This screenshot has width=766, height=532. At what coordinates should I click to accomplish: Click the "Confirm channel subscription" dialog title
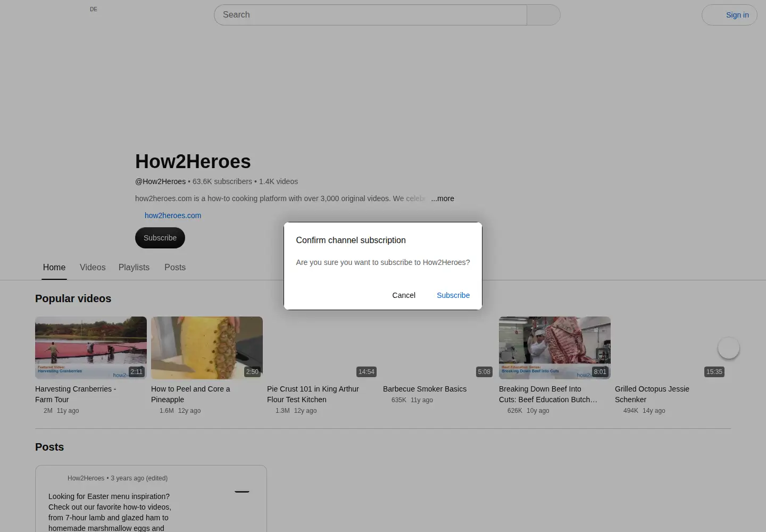(351, 240)
